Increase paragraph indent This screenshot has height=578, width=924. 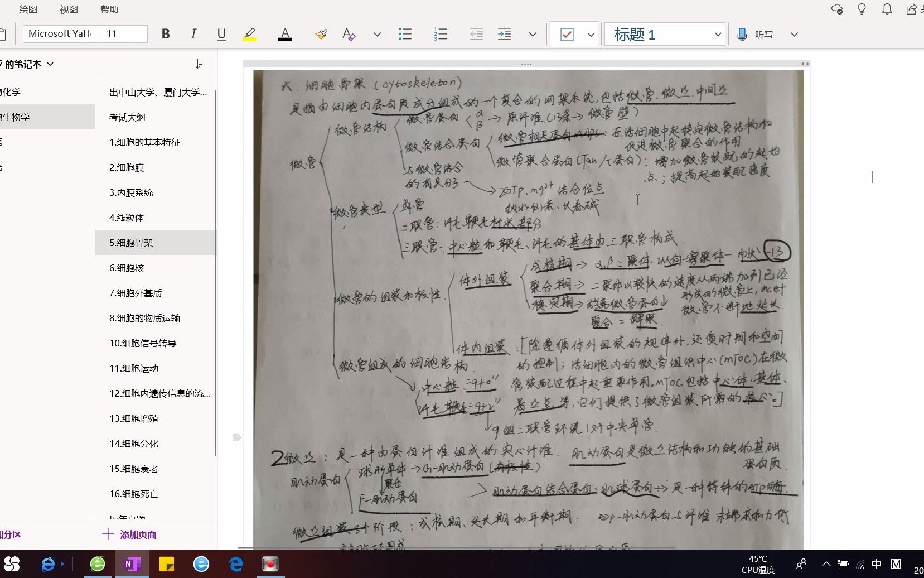pos(504,34)
